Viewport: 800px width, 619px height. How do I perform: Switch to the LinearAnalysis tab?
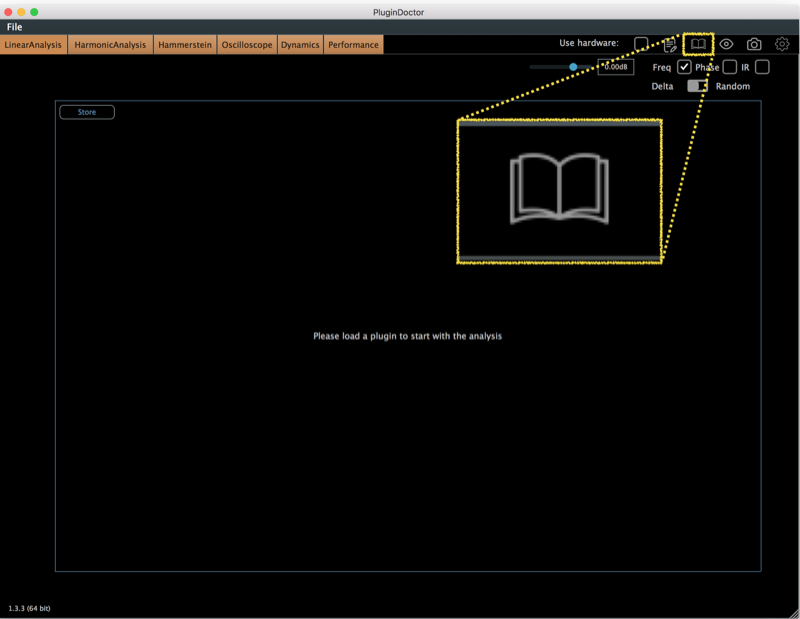coord(33,44)
